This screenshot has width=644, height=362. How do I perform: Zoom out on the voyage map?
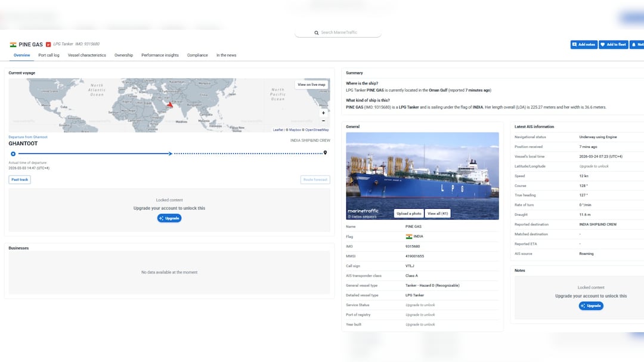tap(323, 120)
